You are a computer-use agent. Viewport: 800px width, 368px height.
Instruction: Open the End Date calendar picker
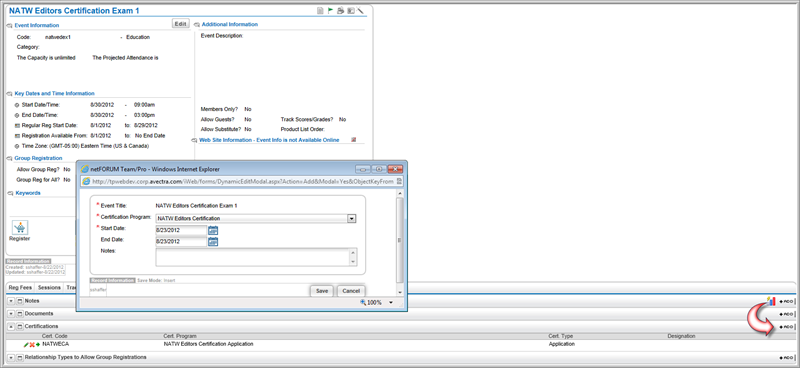click(x=213, y=241)
